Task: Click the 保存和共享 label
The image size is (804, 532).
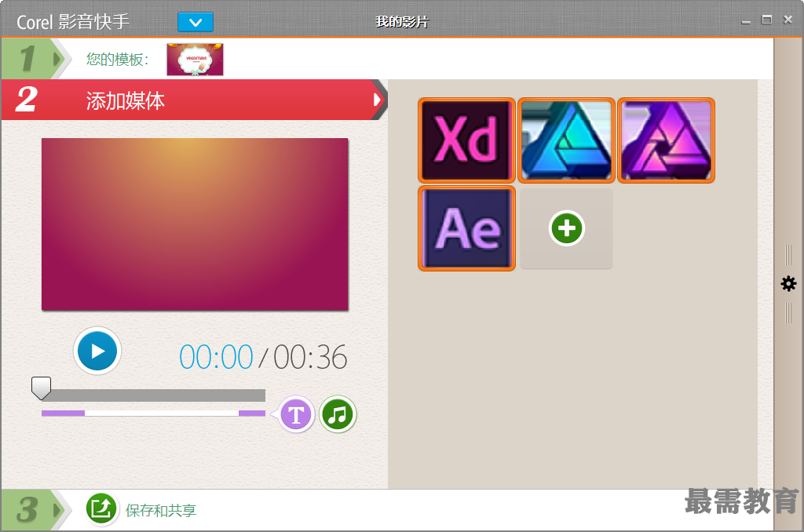Action: tap(161, 511)
